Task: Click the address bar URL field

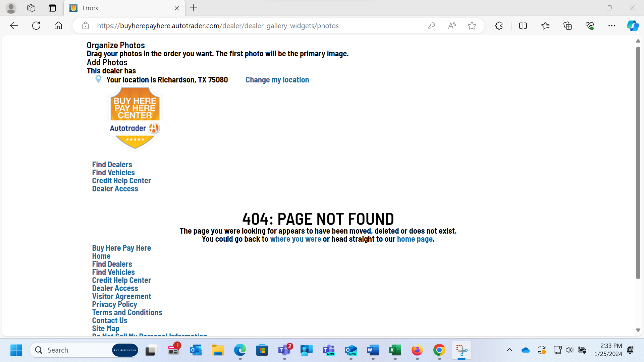Action: (x=218, y=26)
